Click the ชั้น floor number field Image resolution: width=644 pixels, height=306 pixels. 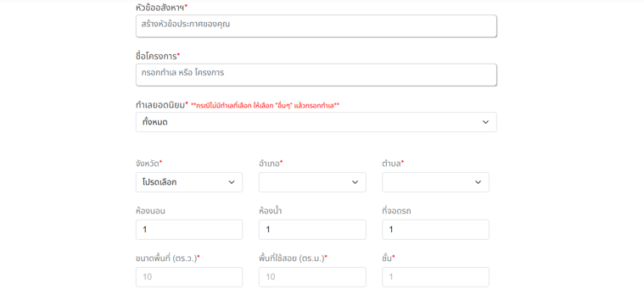[435, 277]
